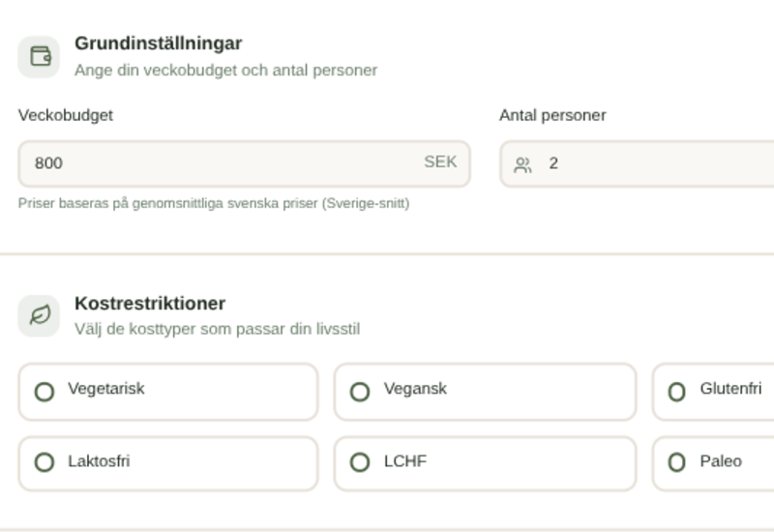Click the LCHF radio circle
This screenshot has height=532, width=774.
(360, 462)
